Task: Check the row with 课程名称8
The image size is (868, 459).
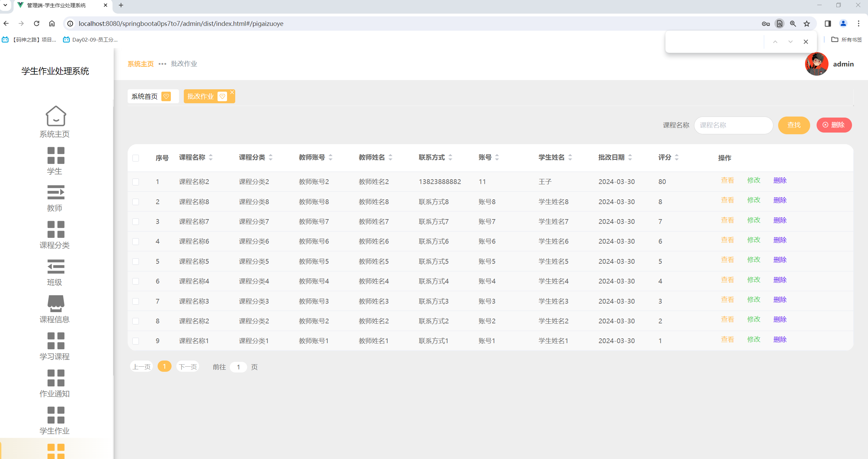Action: (x=136, y=202)
